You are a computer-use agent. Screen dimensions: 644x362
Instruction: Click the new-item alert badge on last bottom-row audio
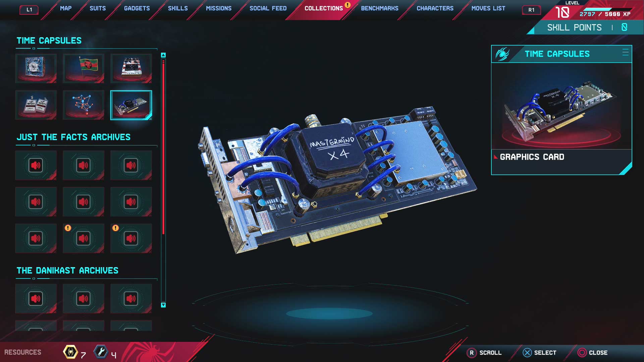tap(115, 228)
